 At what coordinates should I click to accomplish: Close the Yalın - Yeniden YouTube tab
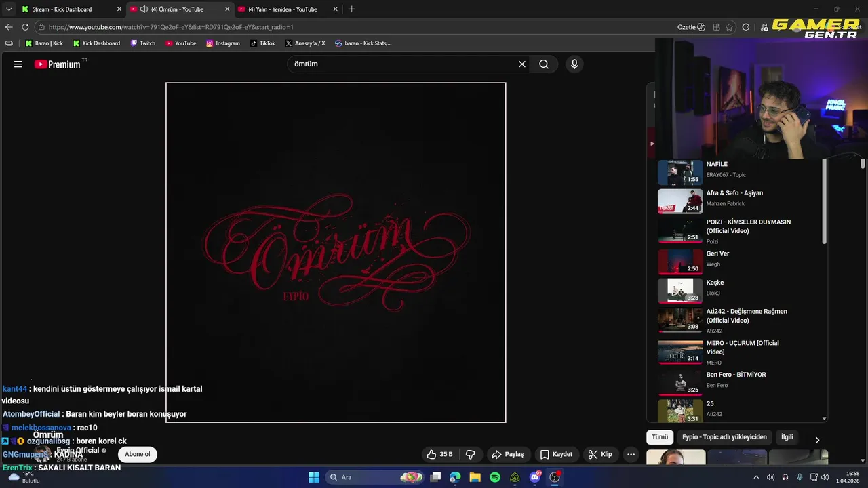(x=335, y=9)
